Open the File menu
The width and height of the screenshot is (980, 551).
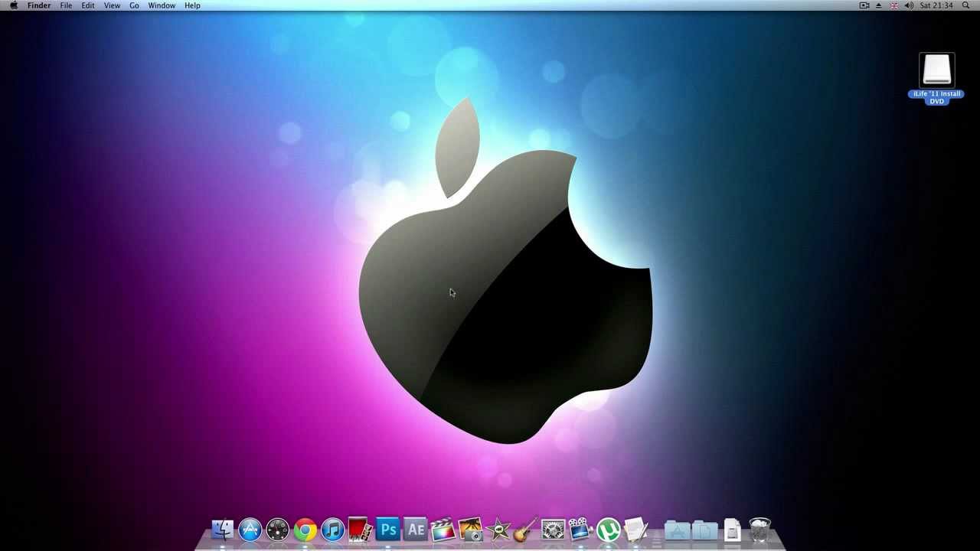tap(67, 5)
